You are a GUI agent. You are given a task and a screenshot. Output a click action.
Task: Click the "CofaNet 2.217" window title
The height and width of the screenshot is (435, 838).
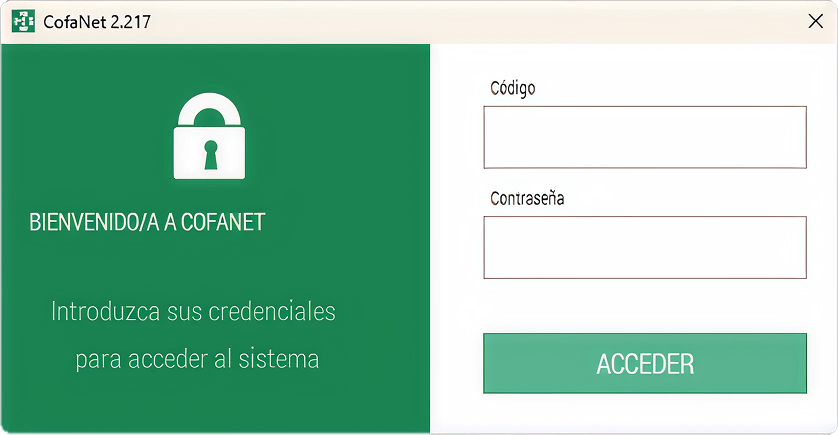click(x=97, y=21)
